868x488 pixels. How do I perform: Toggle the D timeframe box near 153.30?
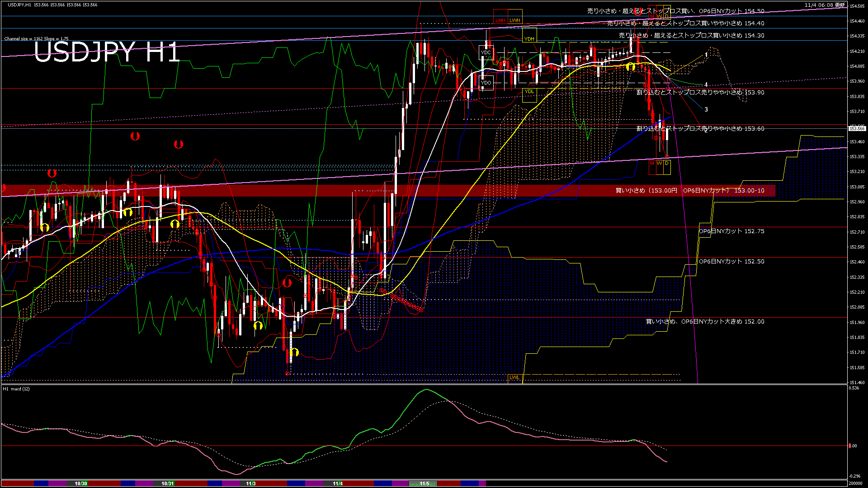(x=668, y=163)
